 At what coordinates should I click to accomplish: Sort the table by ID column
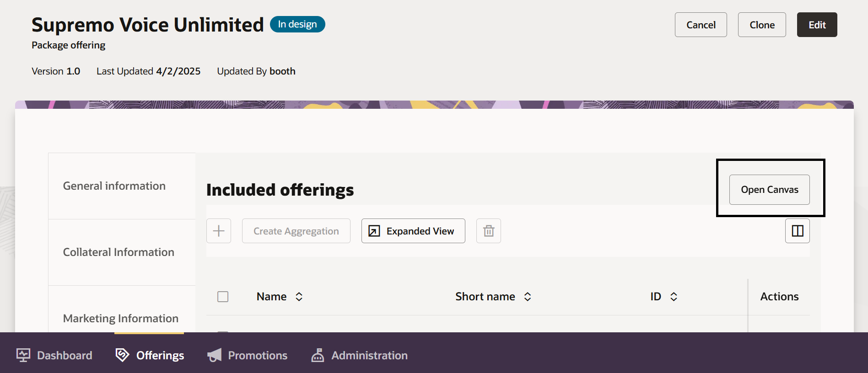pos(674,297)
